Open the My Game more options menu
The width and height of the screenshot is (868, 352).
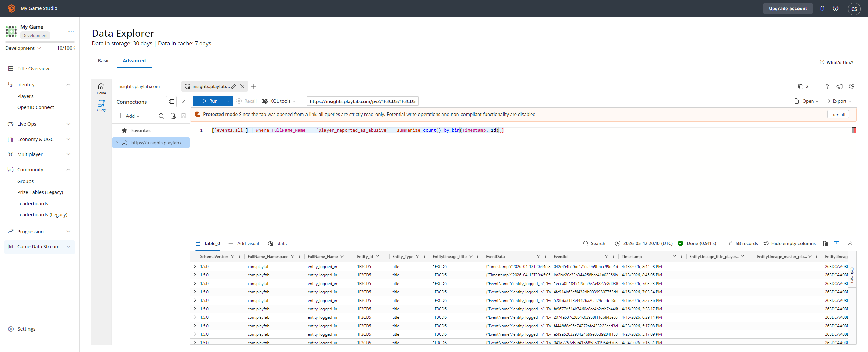(x=71, y=31)
